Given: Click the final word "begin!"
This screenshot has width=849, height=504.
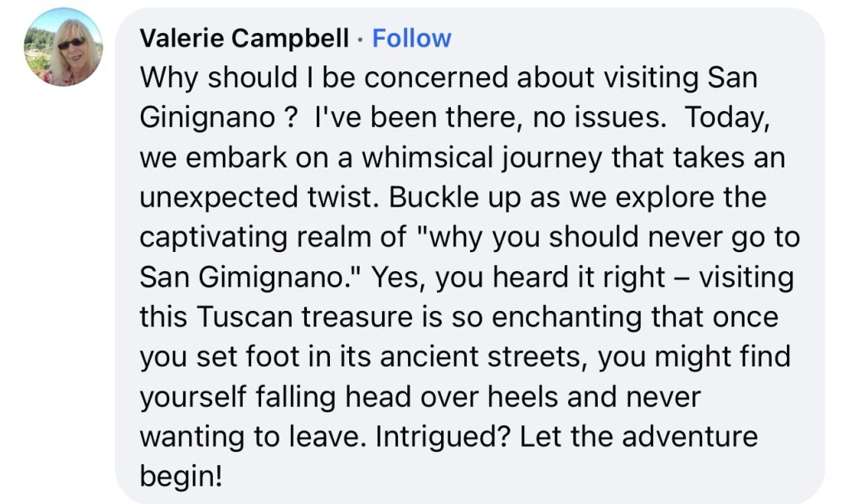Looking at the screenshot, I should pyautogui.click(x=182, y=476).
